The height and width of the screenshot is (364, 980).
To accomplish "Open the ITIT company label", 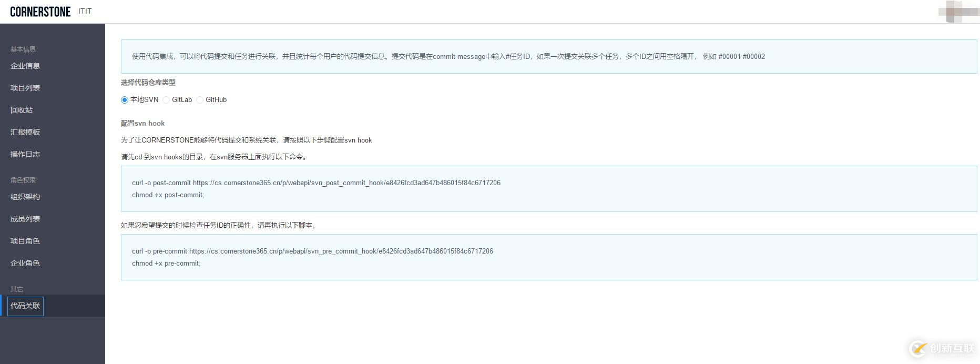I will [85, 12].
